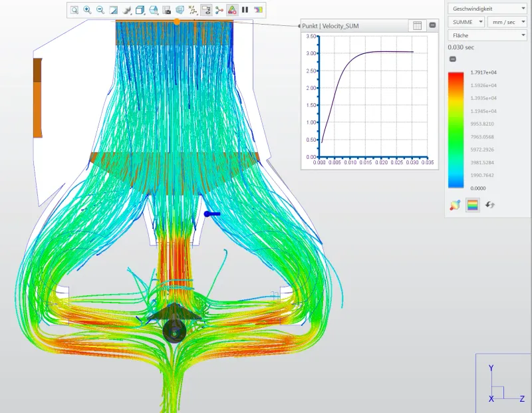The width and height of the screenshot is (532, 413).
Task: Click the zoom in magnifier icon
Action: coord(87,10)
